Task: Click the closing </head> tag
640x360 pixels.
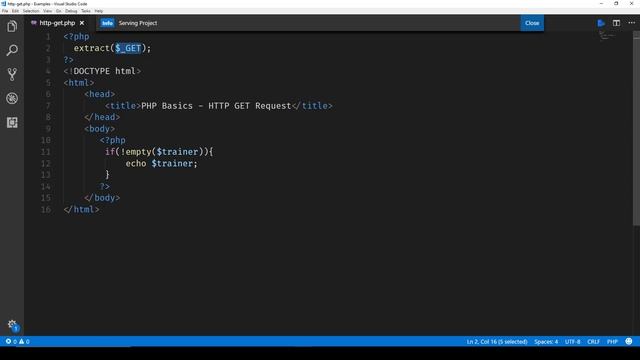Action: pyautogui.click(x=102, y=117)
